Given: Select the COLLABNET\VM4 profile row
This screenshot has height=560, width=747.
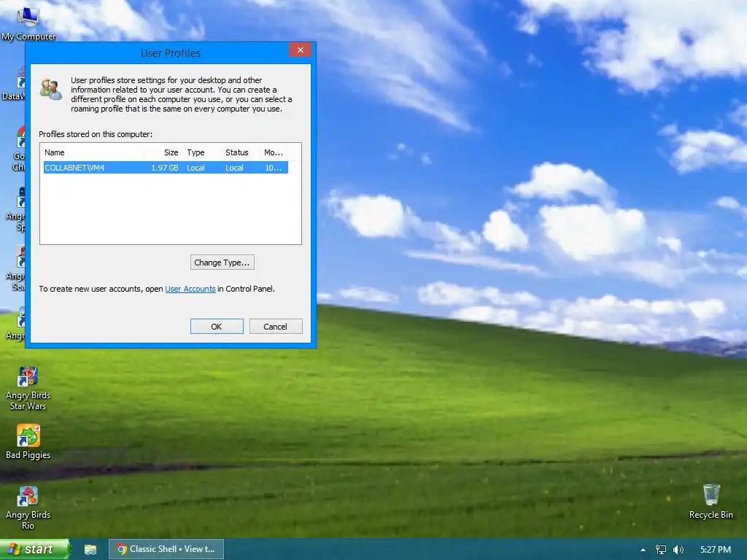Looking at the screenshot, I should (166, 168).
